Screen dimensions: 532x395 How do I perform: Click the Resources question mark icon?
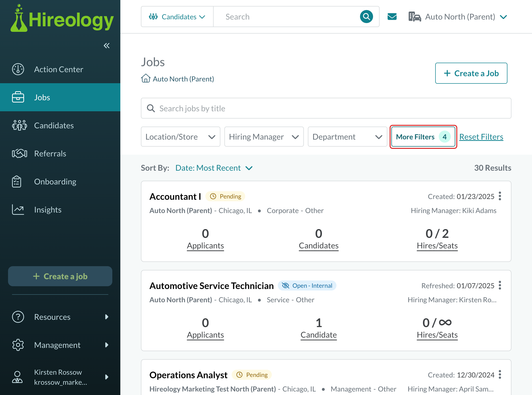tap(18, 317)
